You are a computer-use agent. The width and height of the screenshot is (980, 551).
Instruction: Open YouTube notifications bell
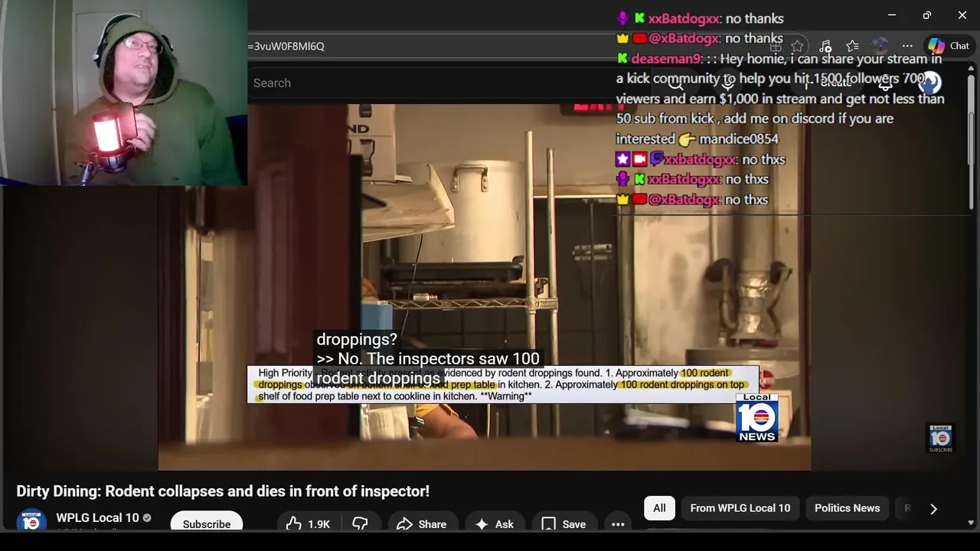coord(885,83)
